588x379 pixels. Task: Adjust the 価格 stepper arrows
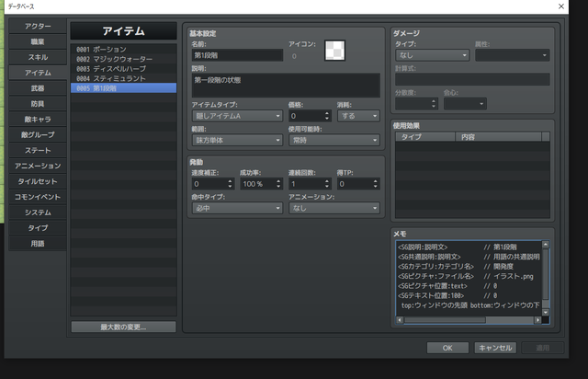click(x=327, y=116)
